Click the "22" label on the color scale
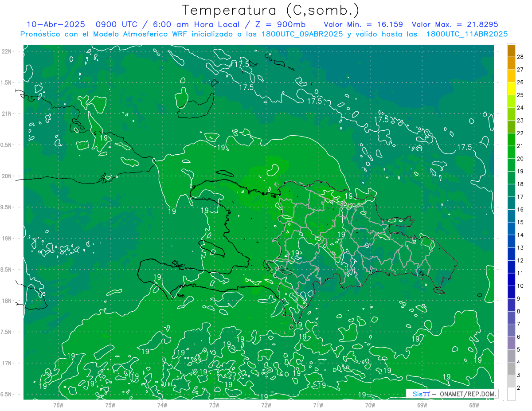Viewport: 532px width, 411px height. [x=520, y=133]
